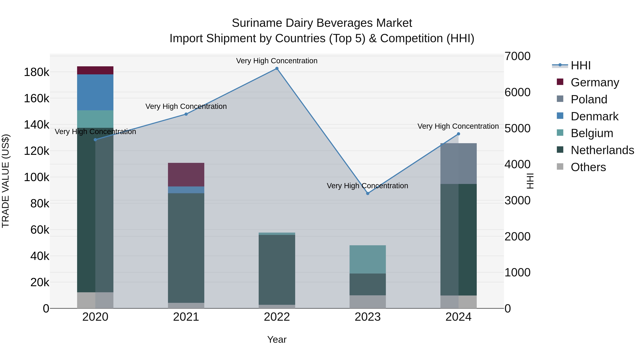644x362 pixels.
Task: Click the subtitle about Import Shipment by Countries
Action: click(x=322, y=38)
